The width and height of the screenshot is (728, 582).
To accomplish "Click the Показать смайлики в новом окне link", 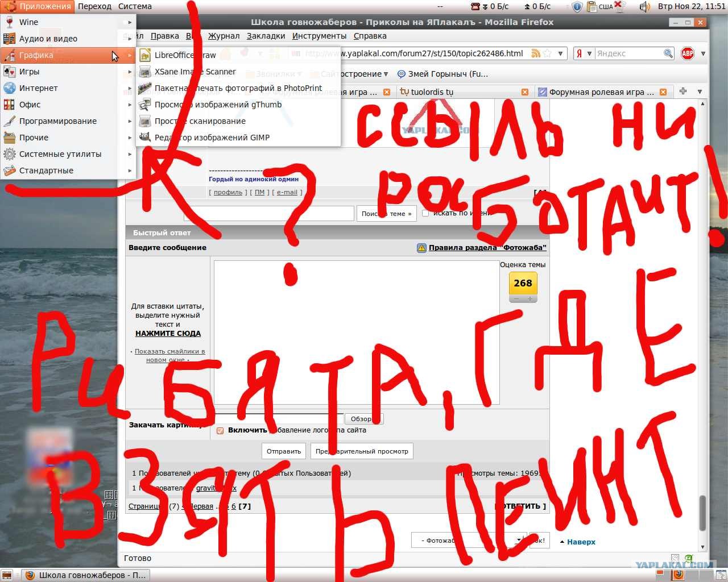I will 169,355.
